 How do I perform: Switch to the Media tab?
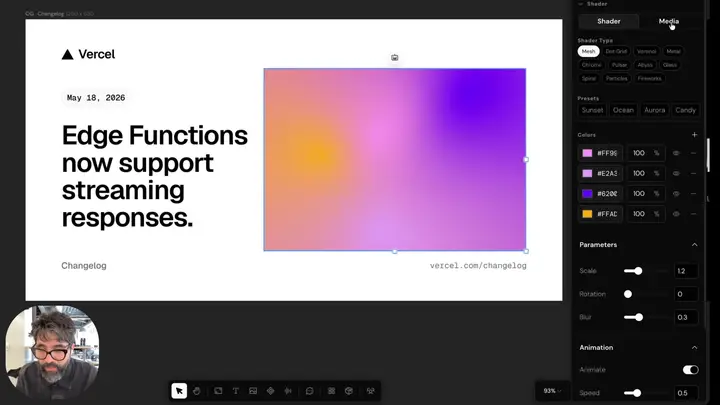(x=669, y=21)
